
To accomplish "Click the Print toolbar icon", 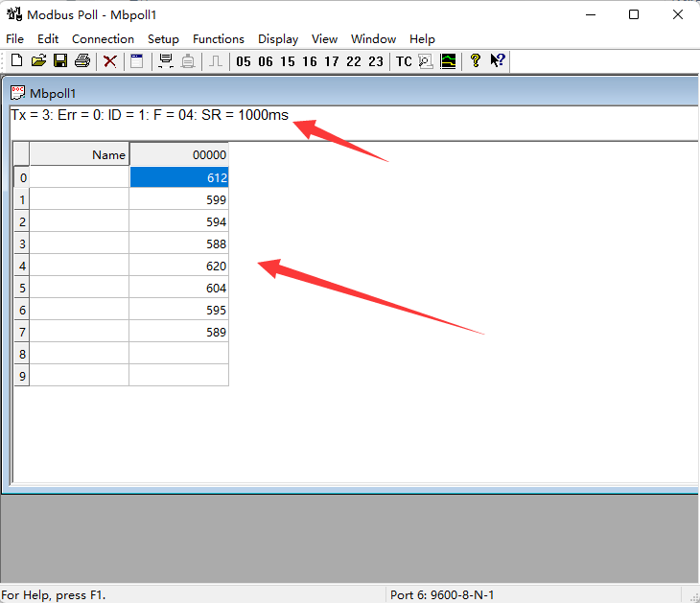I will coord(82,60).
